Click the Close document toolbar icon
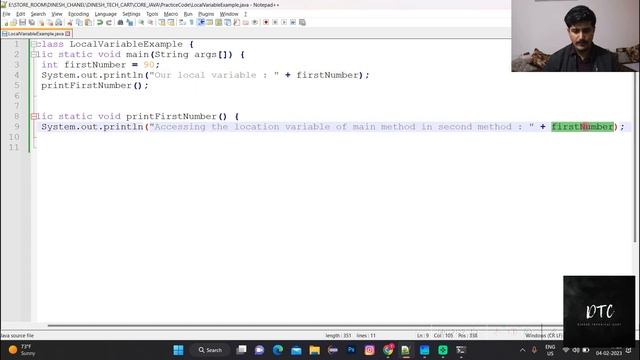Viewport: 640px width, 360px height. 41,22
